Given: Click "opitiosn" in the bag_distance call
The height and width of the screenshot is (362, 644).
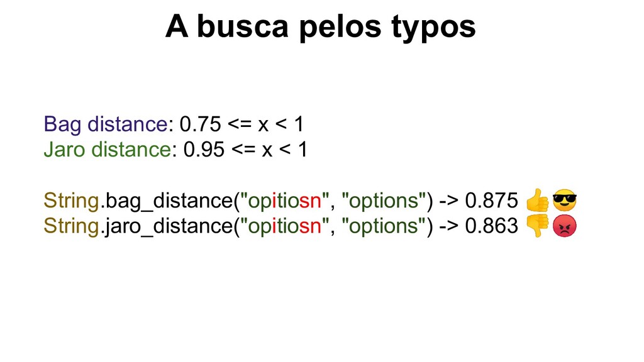Looking at the screenshot, I should click(285, 200).
